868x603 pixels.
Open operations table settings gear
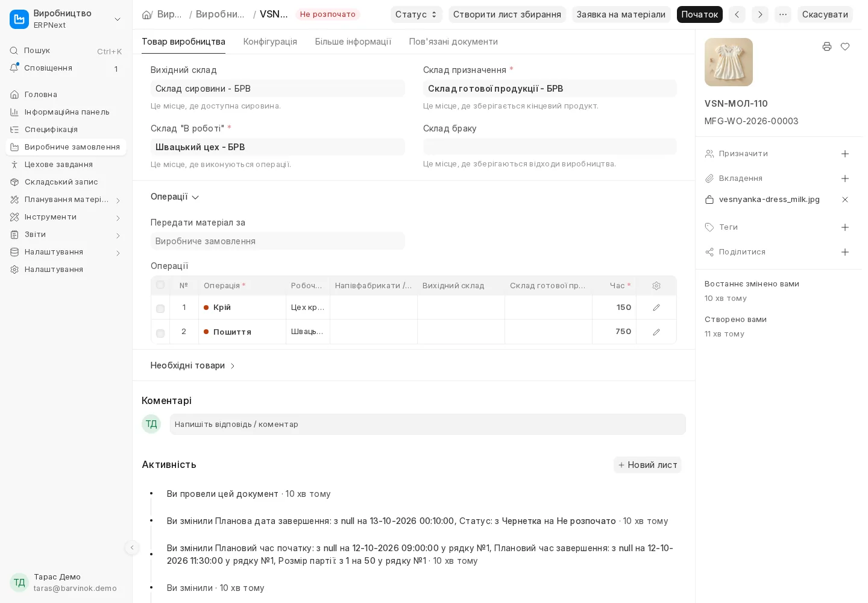656,286
